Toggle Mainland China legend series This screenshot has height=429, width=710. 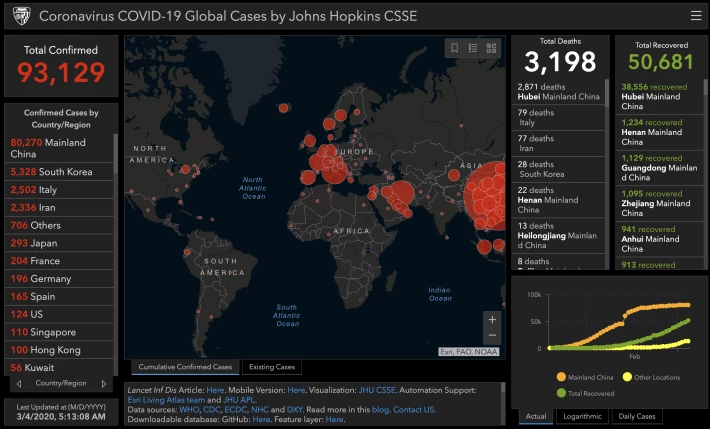click(585, 377)
